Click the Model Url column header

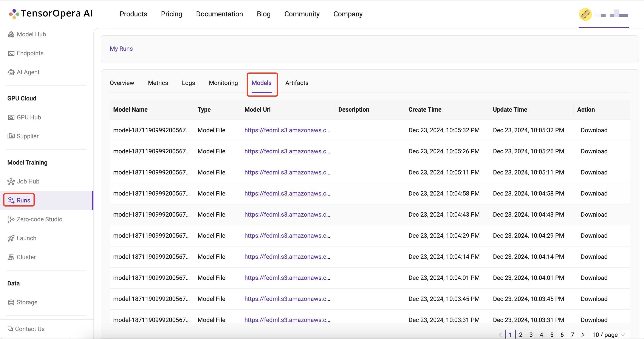click(257, 110)
